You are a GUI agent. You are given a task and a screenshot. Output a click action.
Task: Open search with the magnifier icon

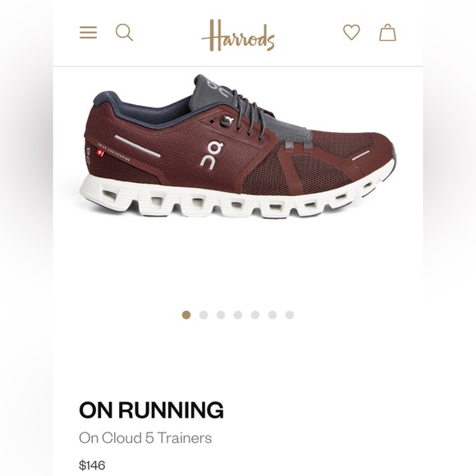(124, 32)
